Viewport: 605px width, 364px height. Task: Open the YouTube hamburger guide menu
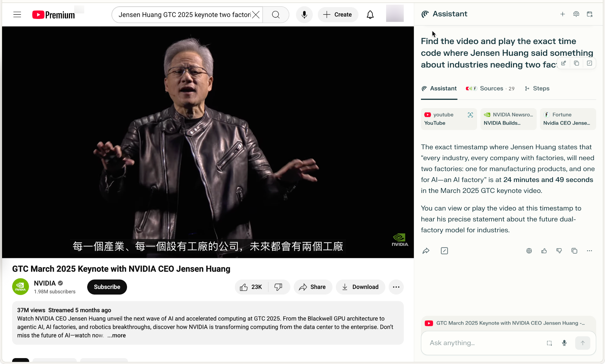coord(17,14)
